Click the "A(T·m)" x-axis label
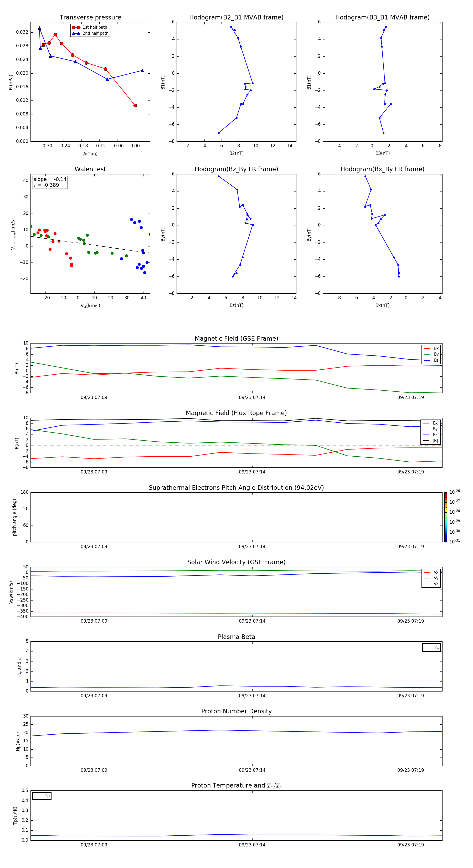This screenshot has width=473, height=868. tap(90, 154)
